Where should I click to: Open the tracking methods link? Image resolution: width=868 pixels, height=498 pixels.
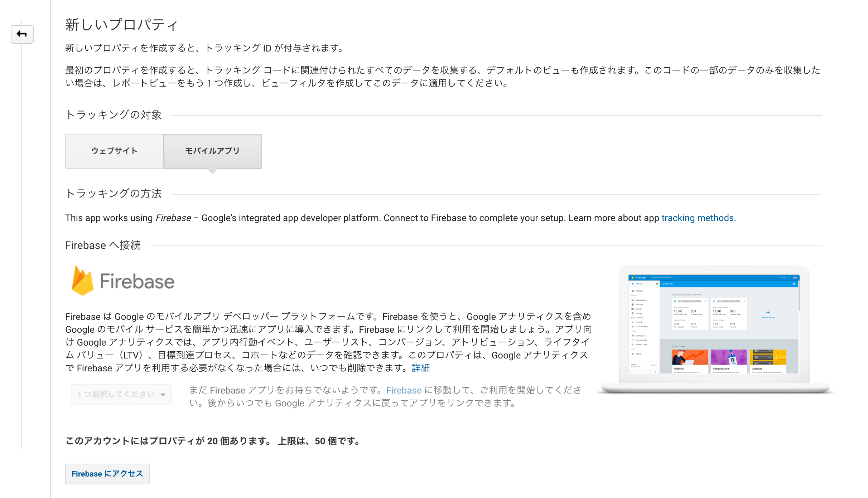(698, 218)
